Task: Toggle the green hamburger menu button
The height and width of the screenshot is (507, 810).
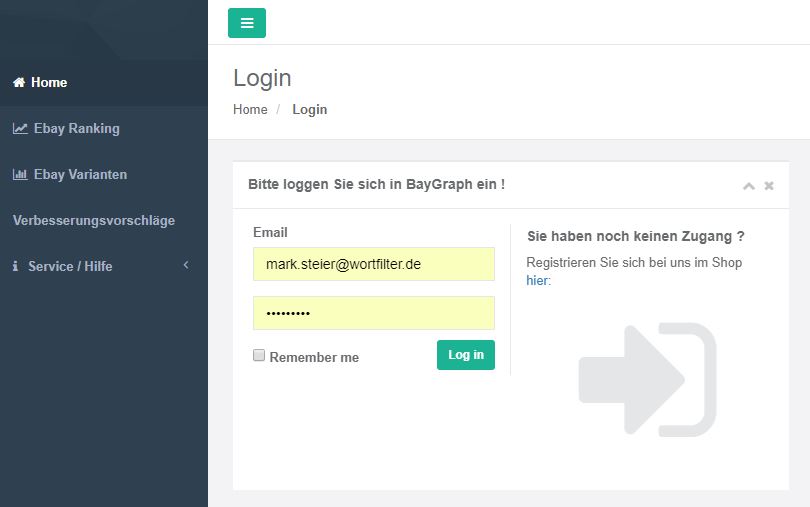Action: pyautogui.click(x=247, y=23)
